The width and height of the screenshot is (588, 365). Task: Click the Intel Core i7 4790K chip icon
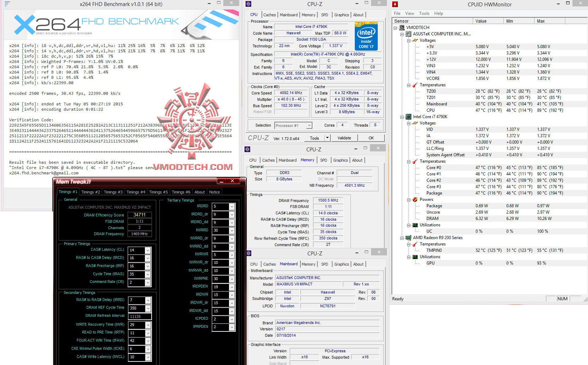click(x=409, y=117)
